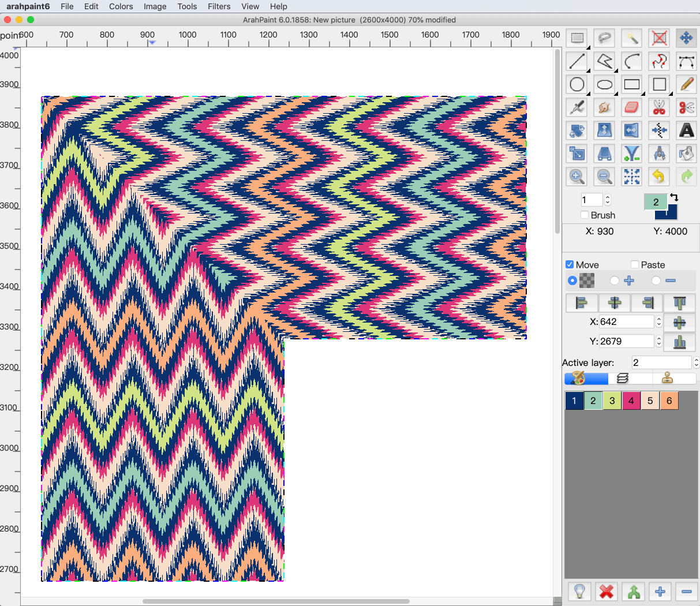Viewport: 700px width, 606px height.
Task: Click the deselect tool with red cross
Action: click(659, 39)
